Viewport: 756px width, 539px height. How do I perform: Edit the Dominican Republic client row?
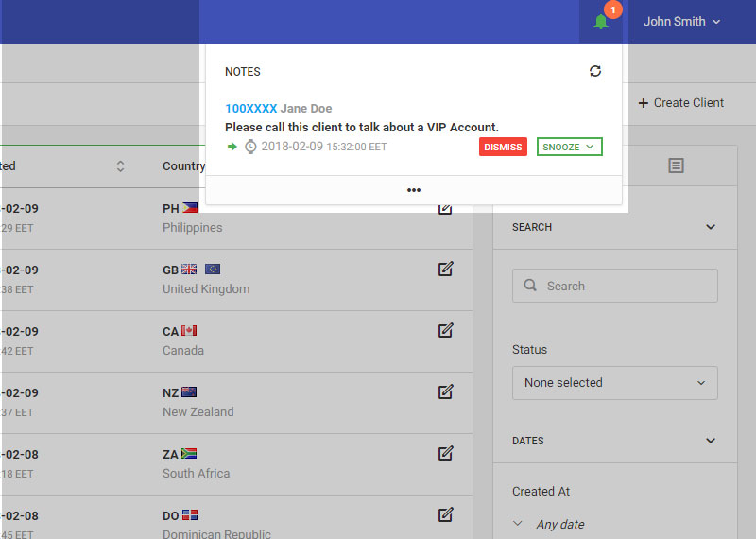[446, 514]
